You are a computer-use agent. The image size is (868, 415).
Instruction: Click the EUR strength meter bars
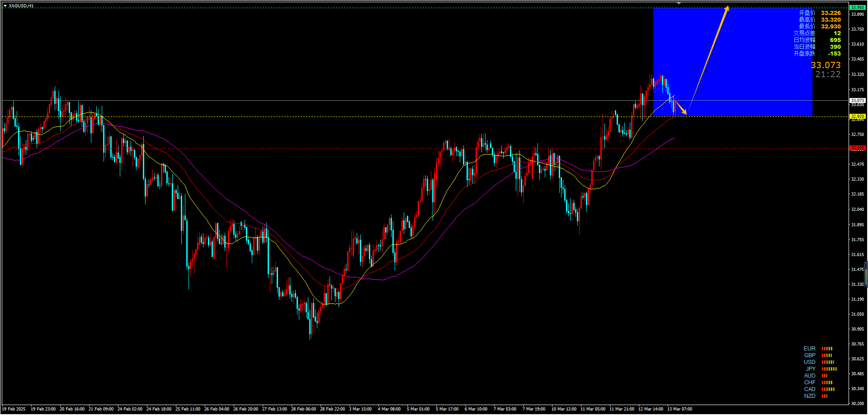click(827, 349)
